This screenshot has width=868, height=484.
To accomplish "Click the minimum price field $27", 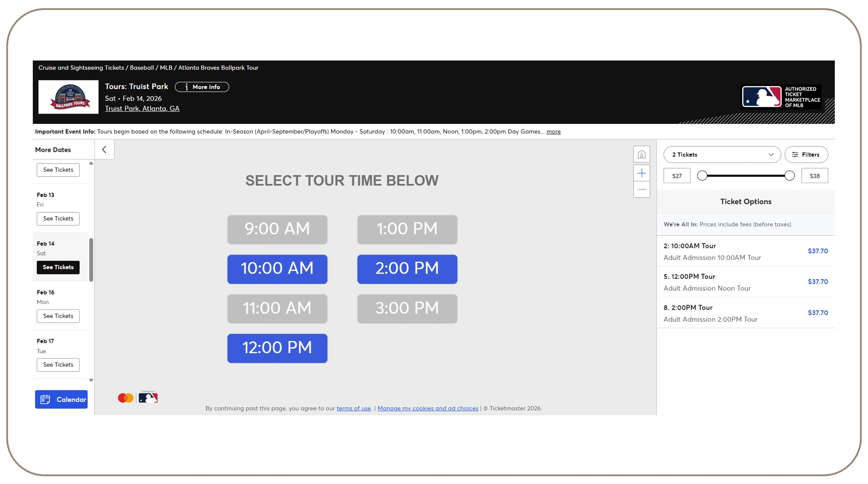I will pos(677,176).
